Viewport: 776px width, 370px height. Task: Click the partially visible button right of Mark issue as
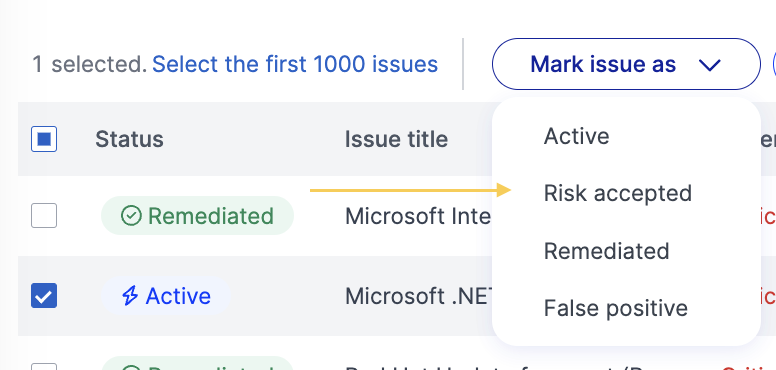[774, 64]
